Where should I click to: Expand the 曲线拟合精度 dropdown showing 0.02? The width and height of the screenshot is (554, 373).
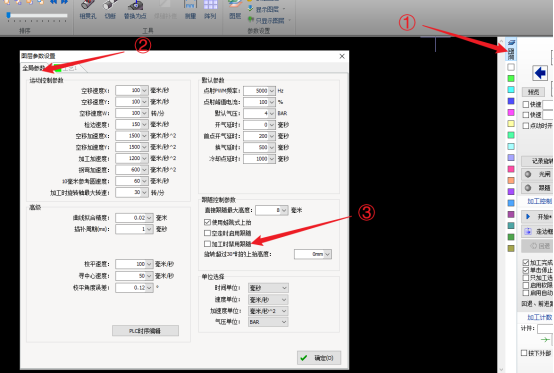pos(149,218)
